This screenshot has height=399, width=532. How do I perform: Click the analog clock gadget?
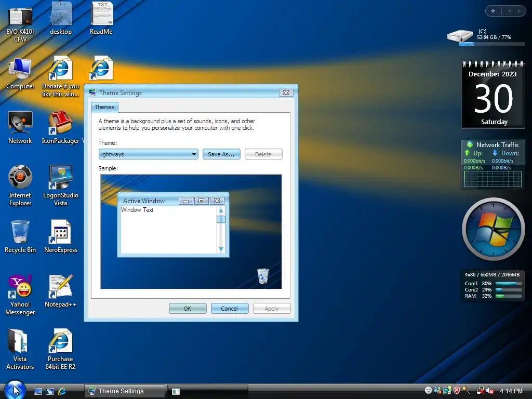tap(494, 229)
